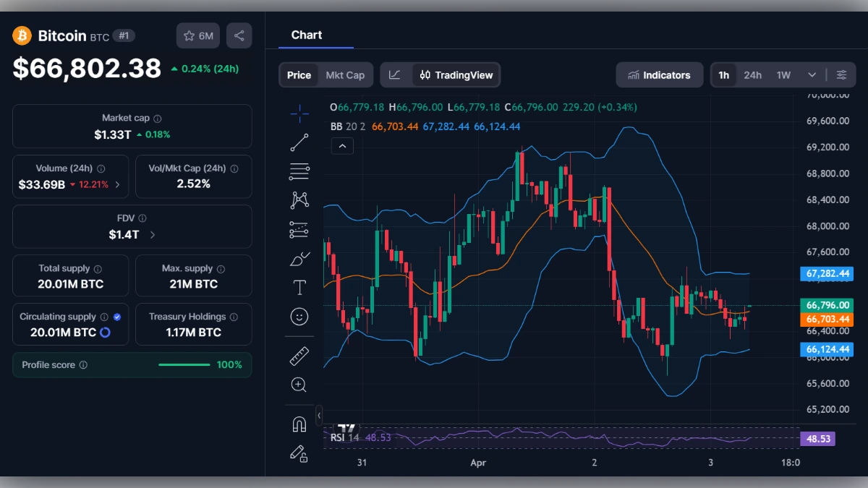Expand the FDV details arrow
Viewport: 868px width, 488px height.
(x=152, y=234)
